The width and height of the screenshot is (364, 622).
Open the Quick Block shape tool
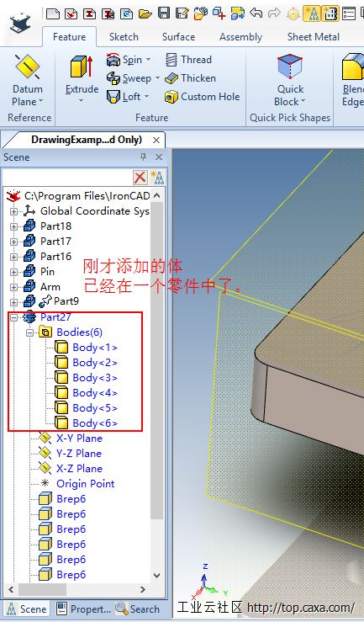[x=290, y=82]
